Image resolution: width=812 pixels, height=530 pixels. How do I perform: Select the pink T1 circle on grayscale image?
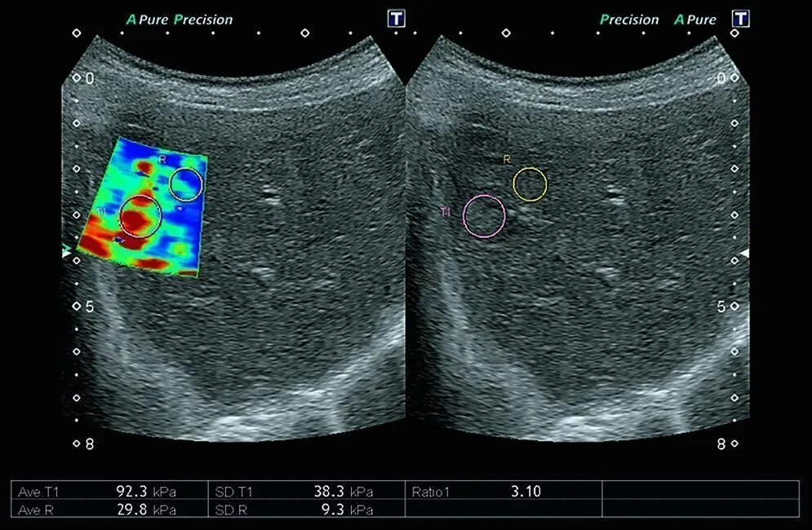(484, 216)
